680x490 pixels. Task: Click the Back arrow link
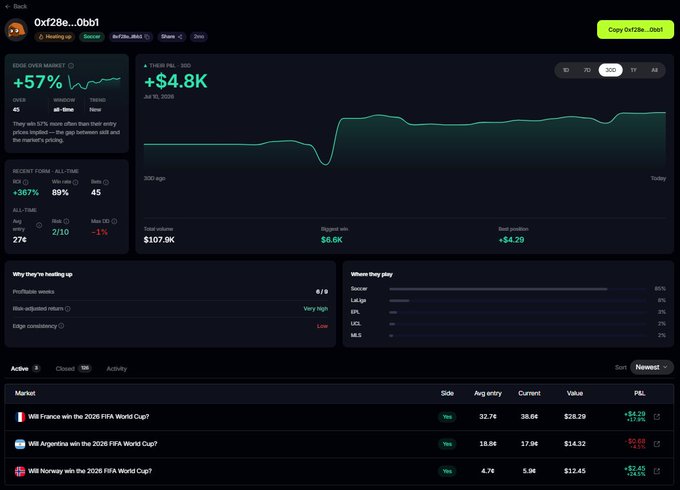coord(16,6)
